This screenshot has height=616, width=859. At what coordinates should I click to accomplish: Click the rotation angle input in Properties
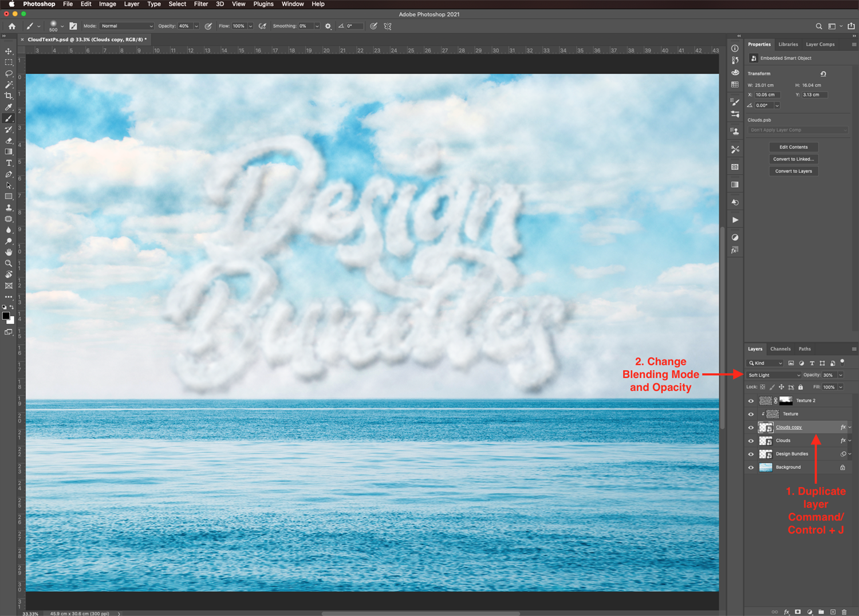764,105
